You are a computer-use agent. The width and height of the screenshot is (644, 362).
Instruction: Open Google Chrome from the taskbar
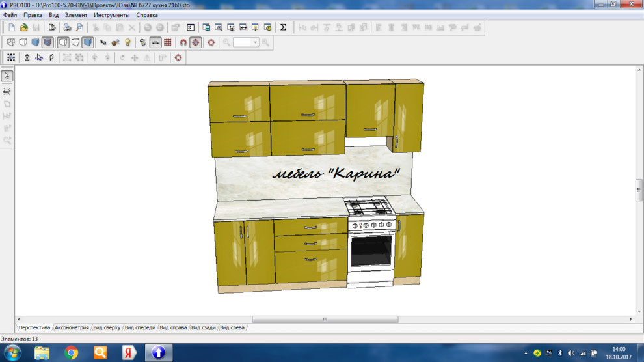[72, 353]
